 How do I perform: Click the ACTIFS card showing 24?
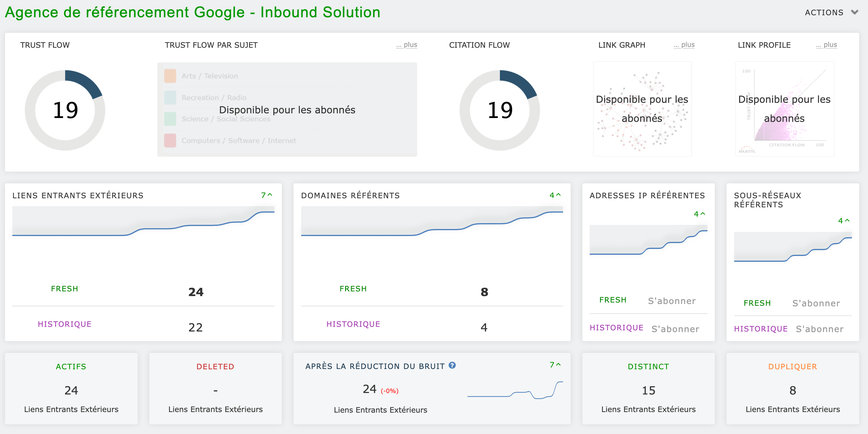(x=71, y=389)
